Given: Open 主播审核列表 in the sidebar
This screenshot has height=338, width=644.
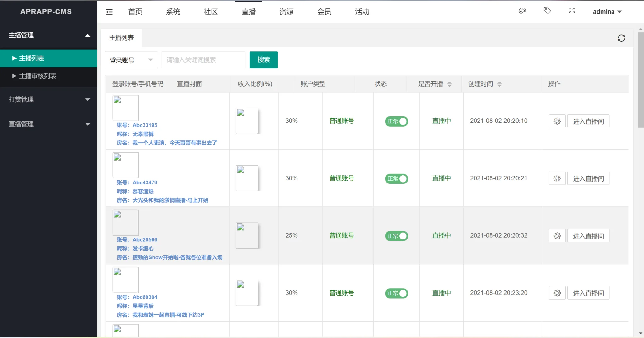Looking at the screenshot, I should point(38,76).
